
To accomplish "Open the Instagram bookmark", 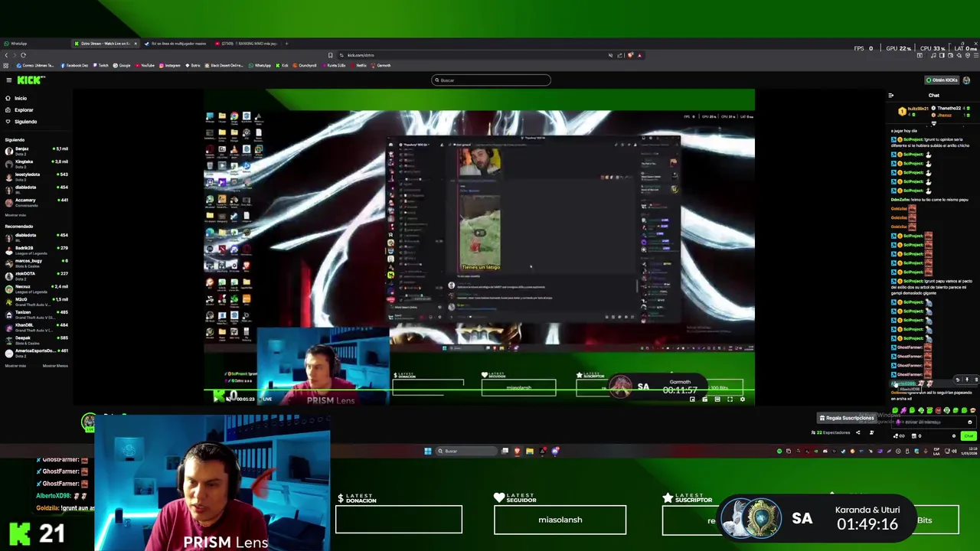I will (170, 66).
